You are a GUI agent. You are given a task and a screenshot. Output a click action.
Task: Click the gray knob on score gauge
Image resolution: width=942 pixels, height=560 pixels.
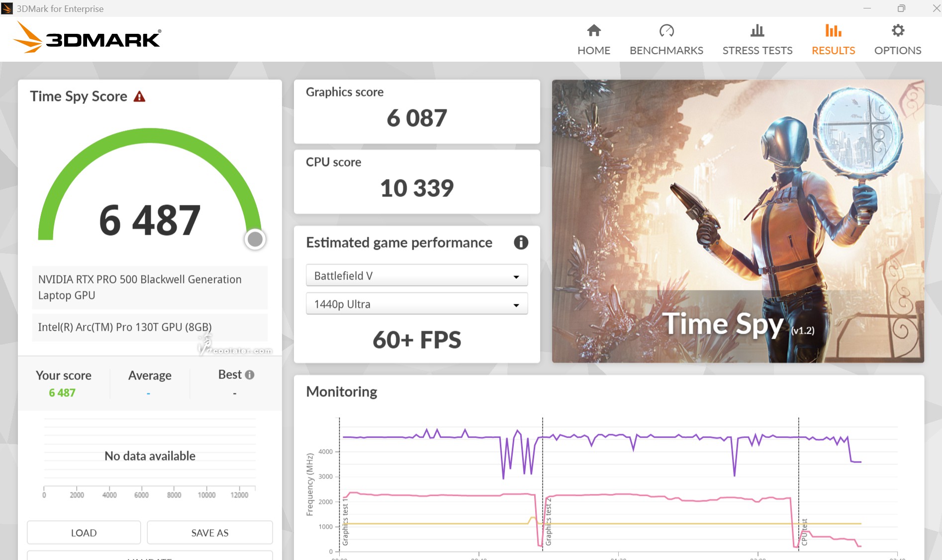(x=255, y=239)
